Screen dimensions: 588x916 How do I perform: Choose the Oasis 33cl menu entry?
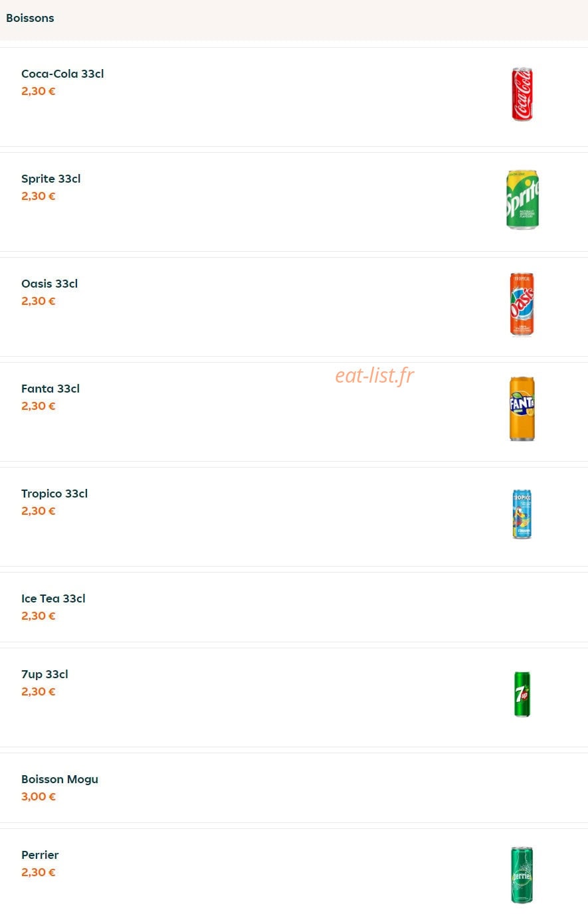[x=49, y=284]
